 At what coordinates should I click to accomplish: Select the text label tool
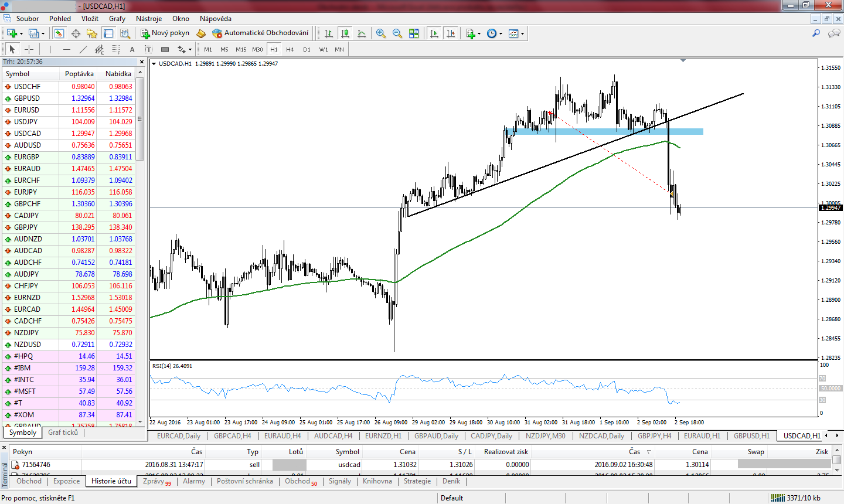pyautogui.click(x=149, y=49)
